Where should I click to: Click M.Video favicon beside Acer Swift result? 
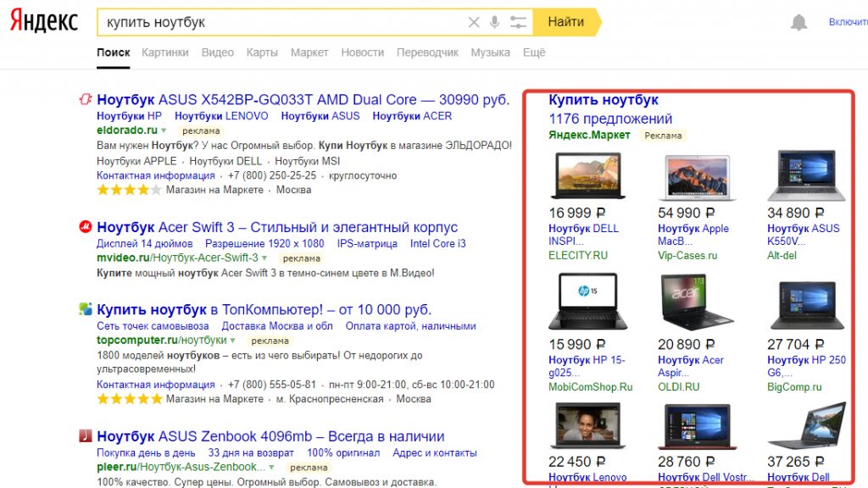(85, 227)
